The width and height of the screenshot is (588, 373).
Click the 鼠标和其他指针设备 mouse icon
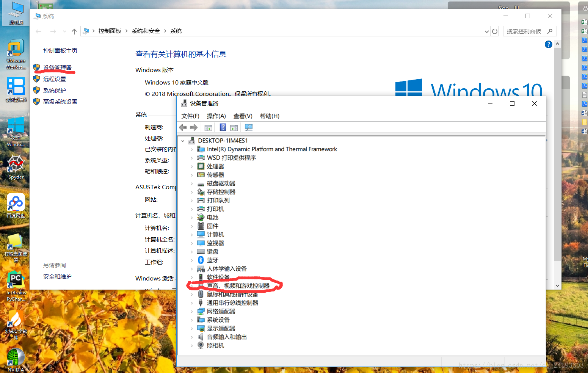[201, 294]
